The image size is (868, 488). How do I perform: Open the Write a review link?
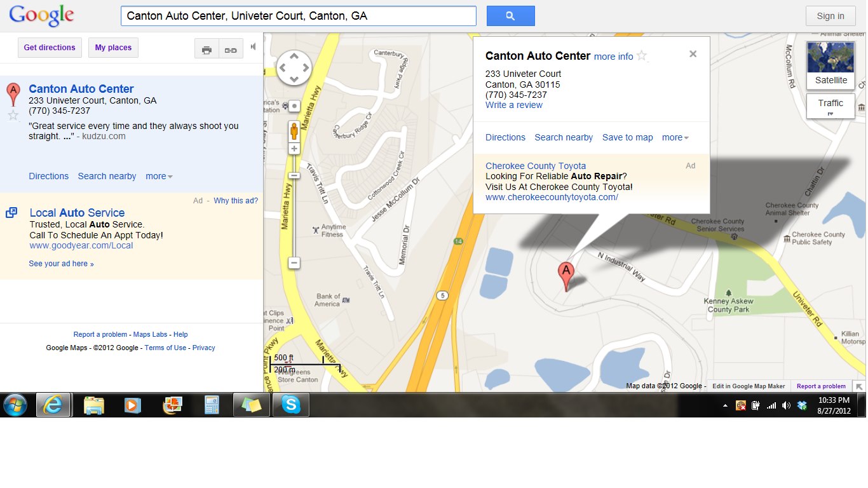tap(514, 105)
